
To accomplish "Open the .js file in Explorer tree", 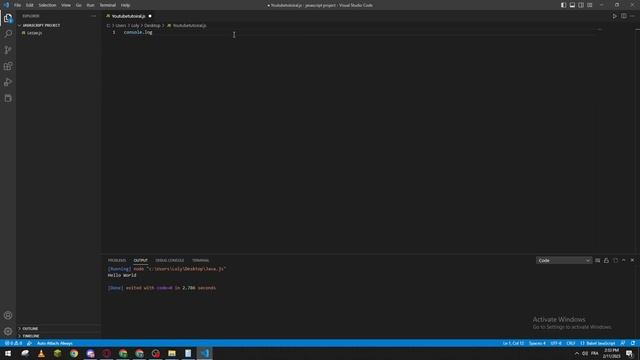I will click(34, 33).
